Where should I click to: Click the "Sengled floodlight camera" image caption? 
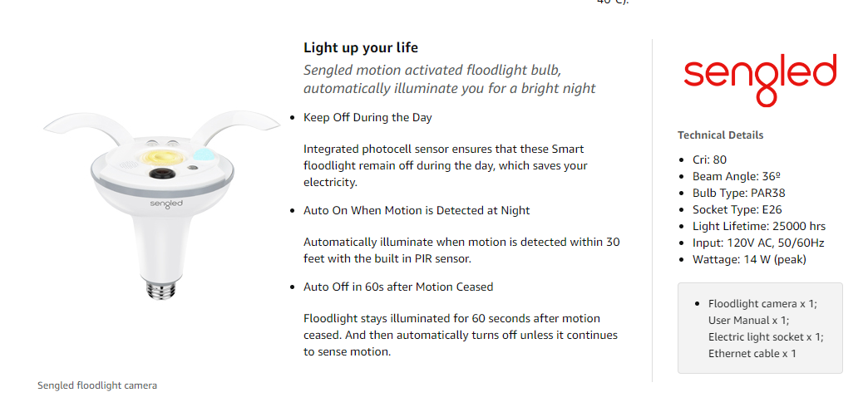tap(97, 385)
